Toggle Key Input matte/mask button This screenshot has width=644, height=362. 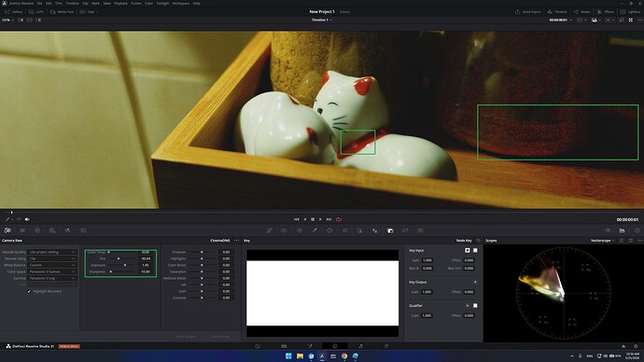coord(468,250)
